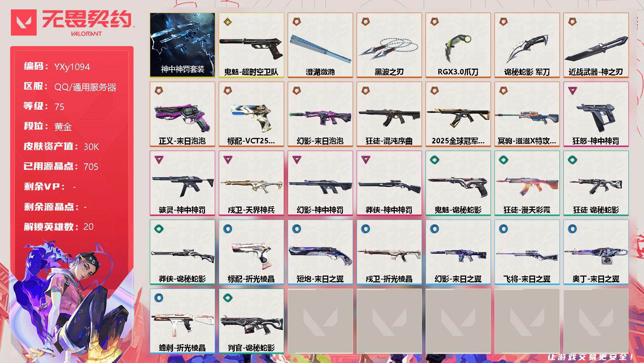Click the tier icon on 判官-诡秘蛇影 card
The width and height of the screenshot is (644, 363).
(x=227, y=298)
